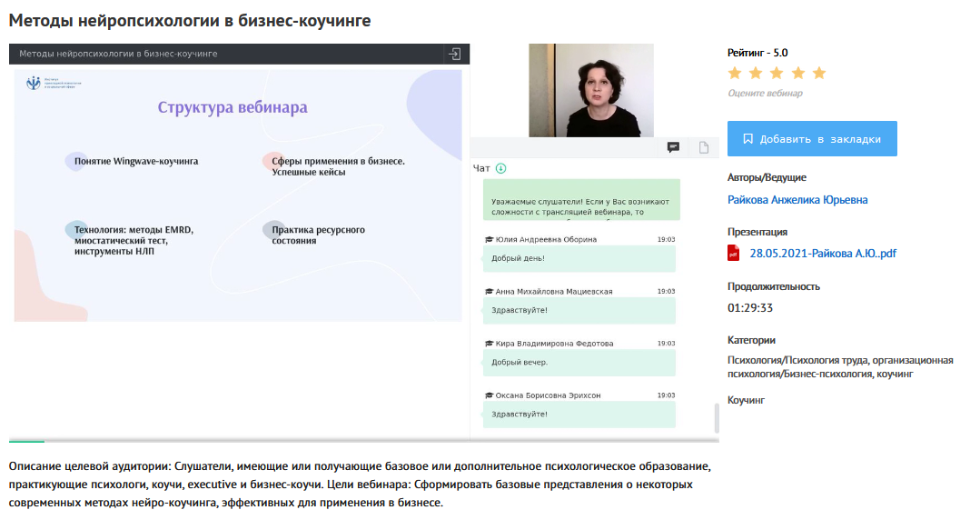
Task: Select Оксана Борисовна Эрихсон's chat message
Action: click(x=579, y=414)
